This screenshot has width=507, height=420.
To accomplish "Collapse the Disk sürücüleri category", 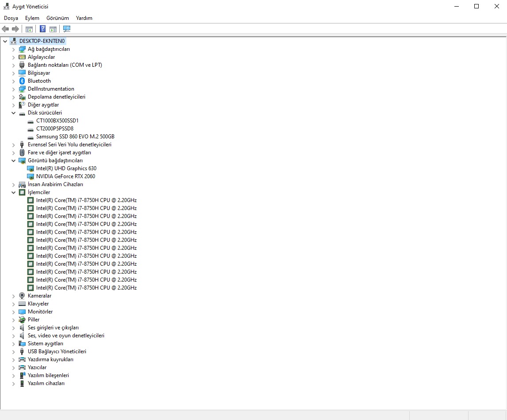I will coord(13,113).
